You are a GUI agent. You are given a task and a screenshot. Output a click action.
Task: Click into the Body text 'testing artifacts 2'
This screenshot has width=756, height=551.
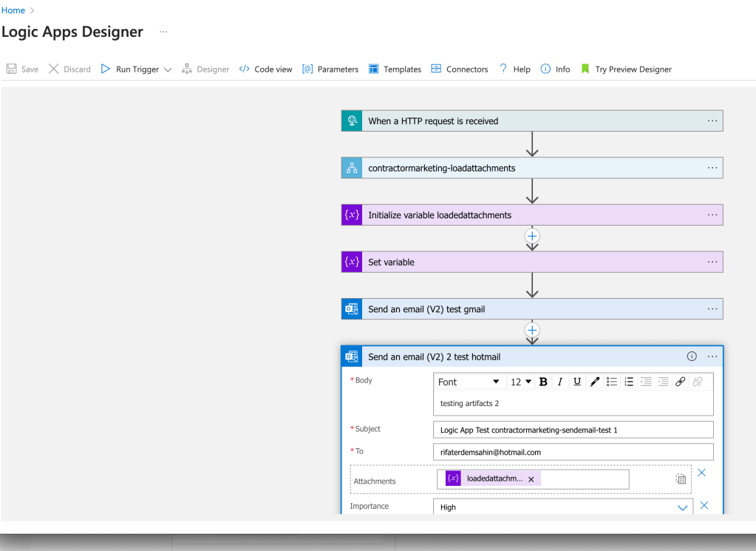[x=469, y=403]
